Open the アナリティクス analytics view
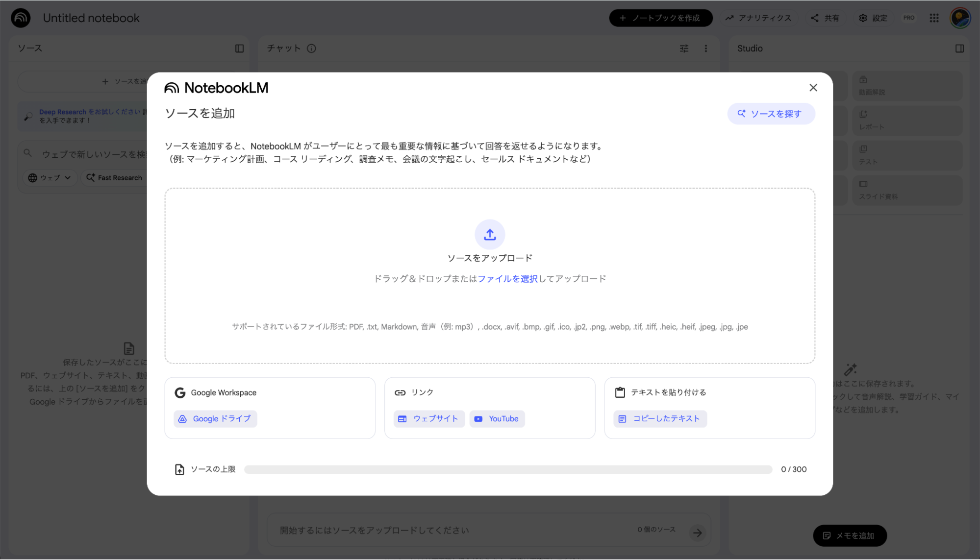 [759, 18]
